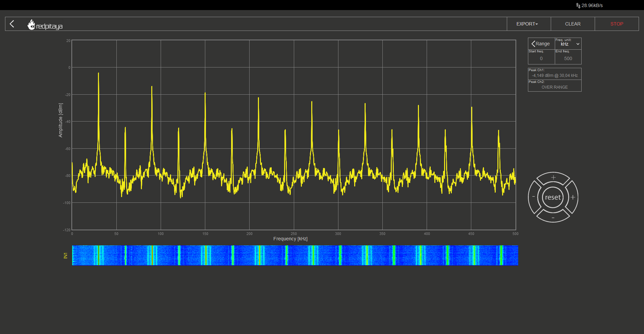
Task: Collapse the Range panel with its chevron
Action: [533, 44]
